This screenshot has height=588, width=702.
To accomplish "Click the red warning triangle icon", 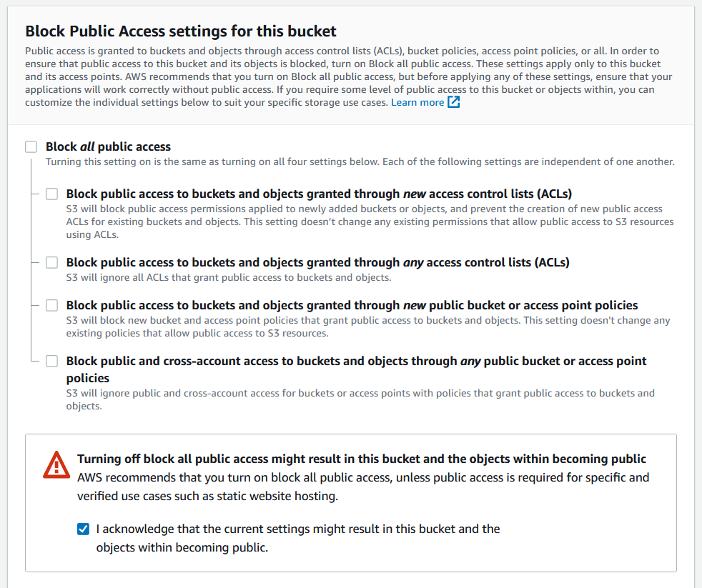I will (x=56, y=465).
